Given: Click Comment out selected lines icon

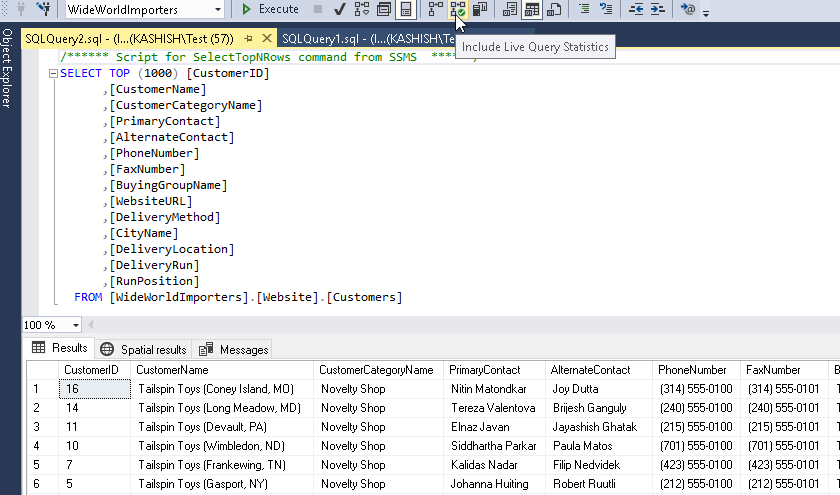Looking at the screenshot, I should [x=583, y=9].
